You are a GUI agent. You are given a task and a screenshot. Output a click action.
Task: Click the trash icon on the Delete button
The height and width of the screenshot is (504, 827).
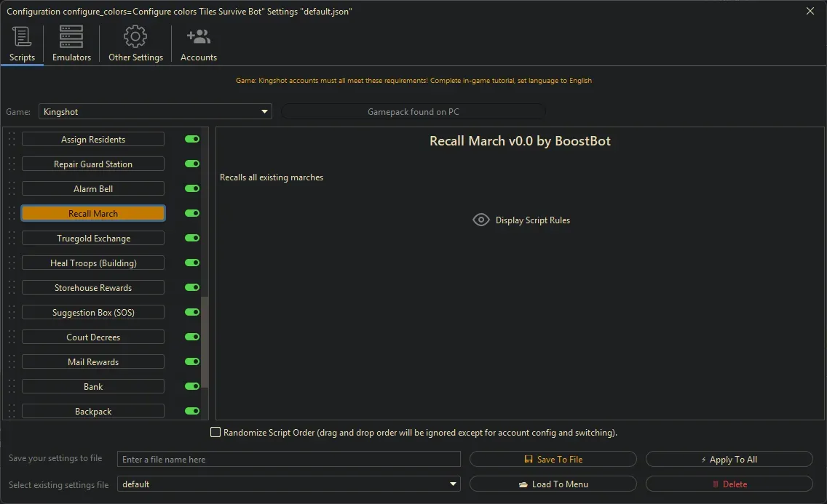coord(716,484)
